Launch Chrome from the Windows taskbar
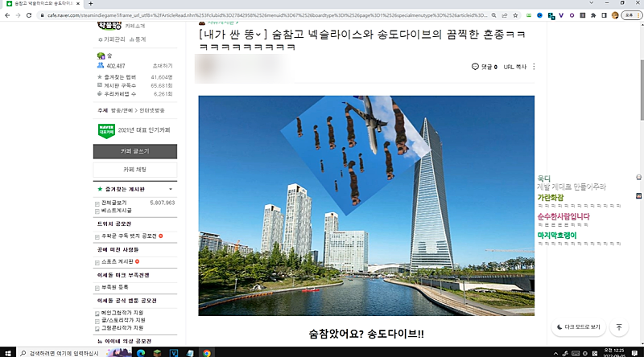 coord(207,352)
